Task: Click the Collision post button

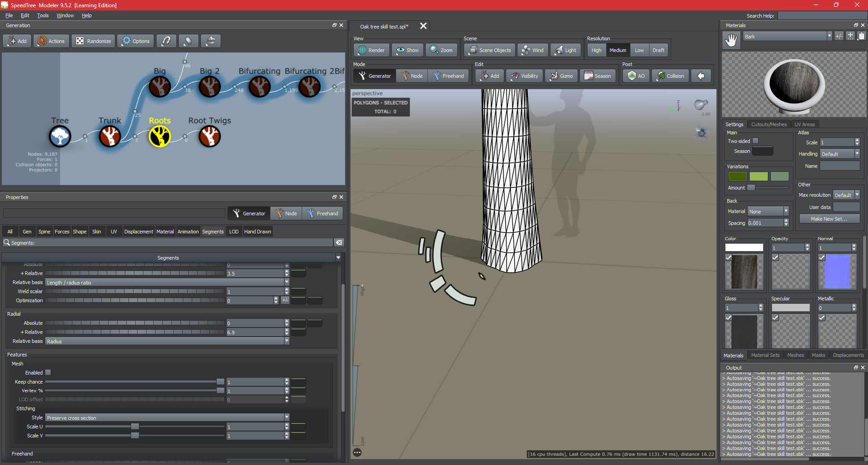Action: (670, 76)
